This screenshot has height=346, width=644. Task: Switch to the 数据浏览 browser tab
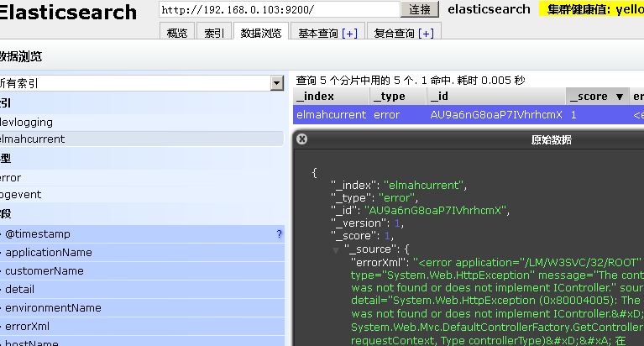[261, 33]
